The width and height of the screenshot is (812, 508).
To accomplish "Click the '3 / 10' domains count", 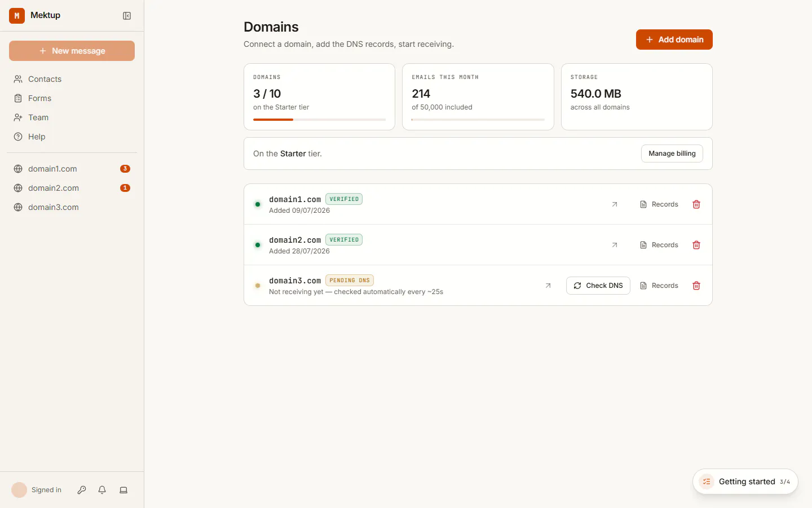I will (x=267, y=94).
